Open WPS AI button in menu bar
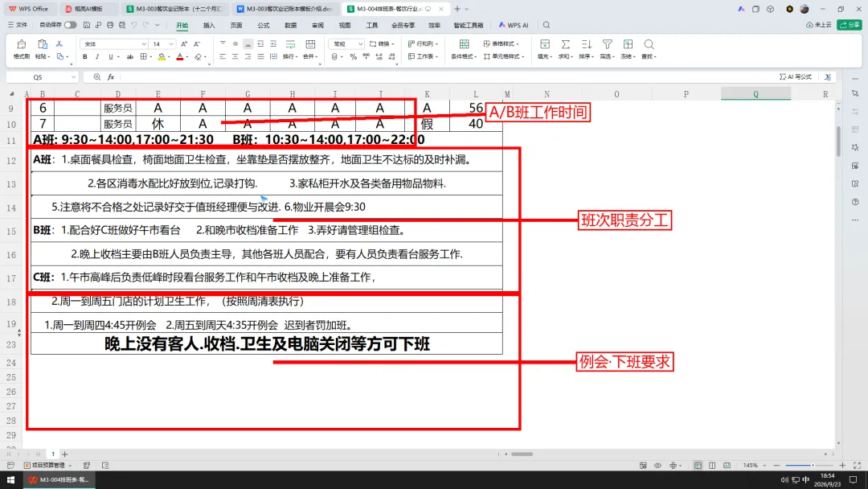The height and width of the screenshot is (489, 868). point(513,26)
